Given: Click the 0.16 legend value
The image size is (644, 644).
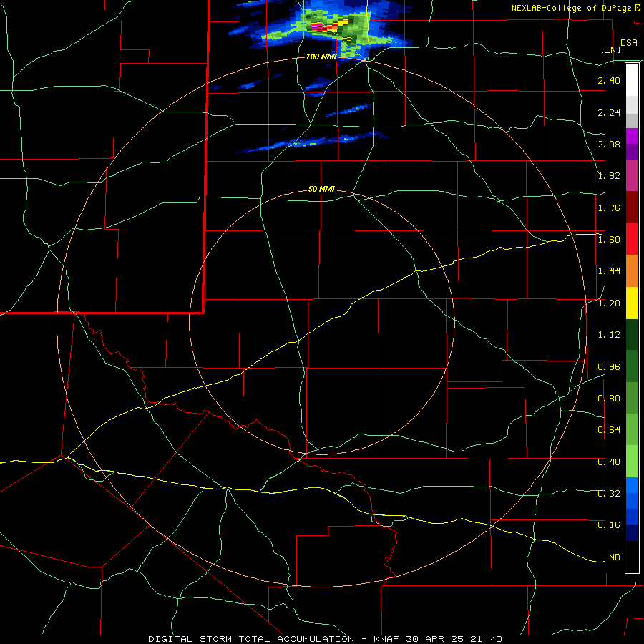Looking at the screenshot, I should click(x=609, y=525).
